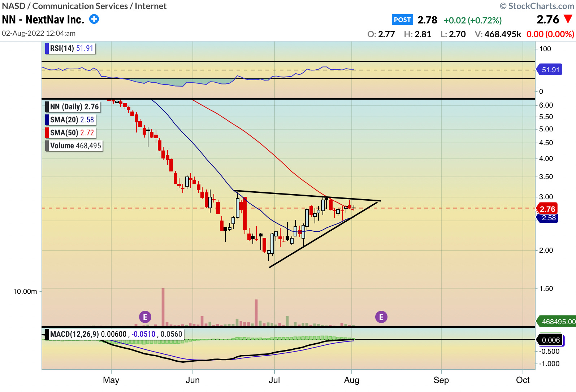Click the RSI(14) 51.91 legend label
This screenshot has height=392, width=576.
(70, 48)
